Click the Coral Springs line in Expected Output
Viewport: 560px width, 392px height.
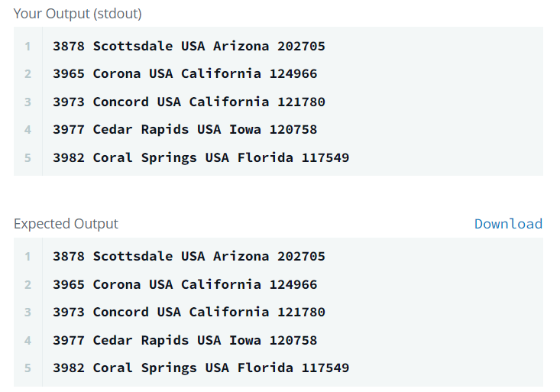click(x=201, y=368)
